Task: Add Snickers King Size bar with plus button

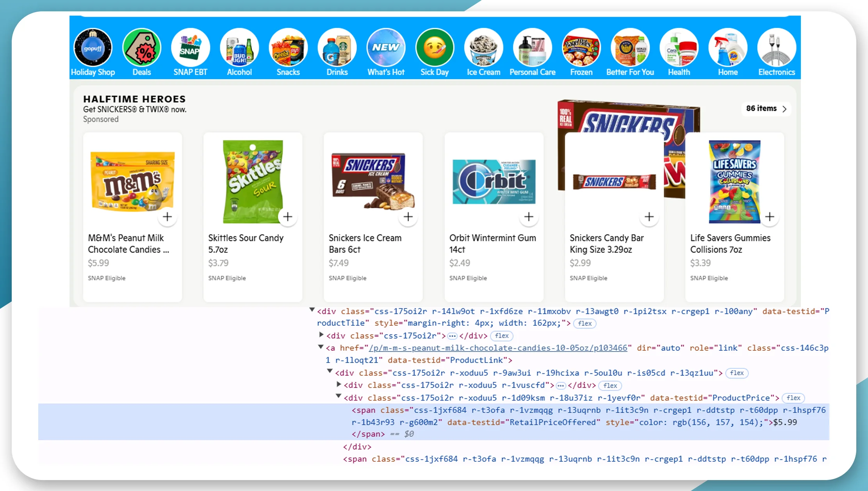Action: [649, 216]
